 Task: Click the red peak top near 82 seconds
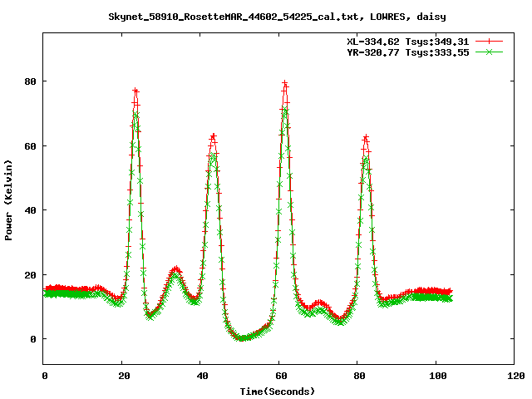pyautogui.click(x=366, y=138)
